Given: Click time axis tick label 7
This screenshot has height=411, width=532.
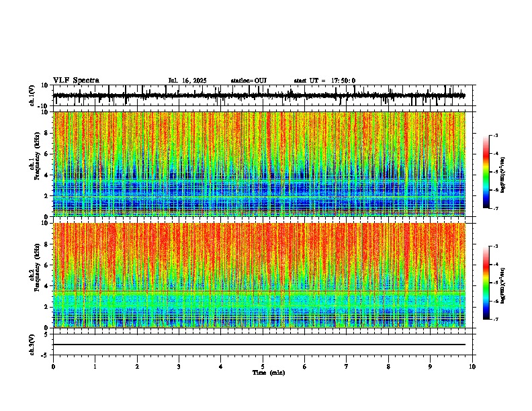Looking at the screenshot, I should coord(347,367).
